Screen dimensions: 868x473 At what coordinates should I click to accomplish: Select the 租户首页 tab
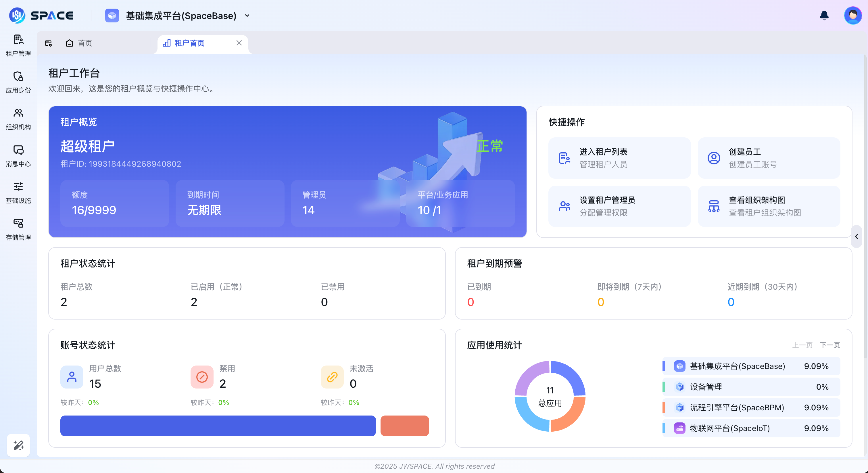tap(189, 43)
